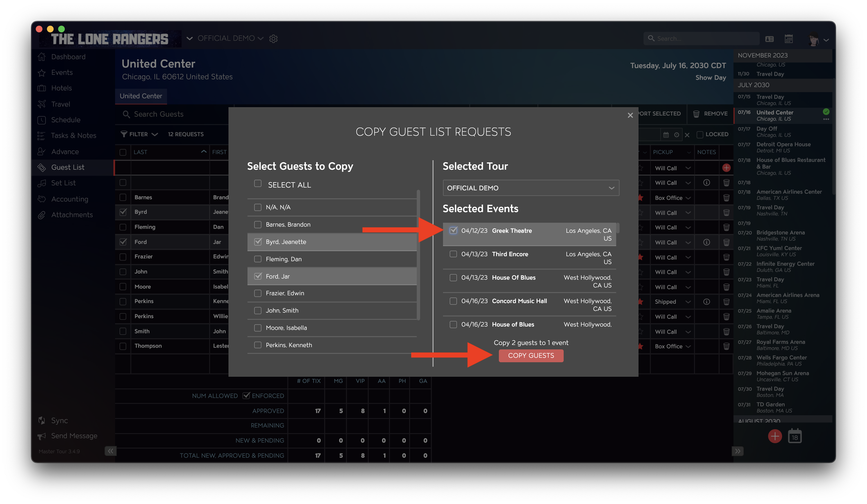Screen dimensions: 867x504
Task: Close the Copy Guest List Requests dialog
Action: [x=630, y=115]
